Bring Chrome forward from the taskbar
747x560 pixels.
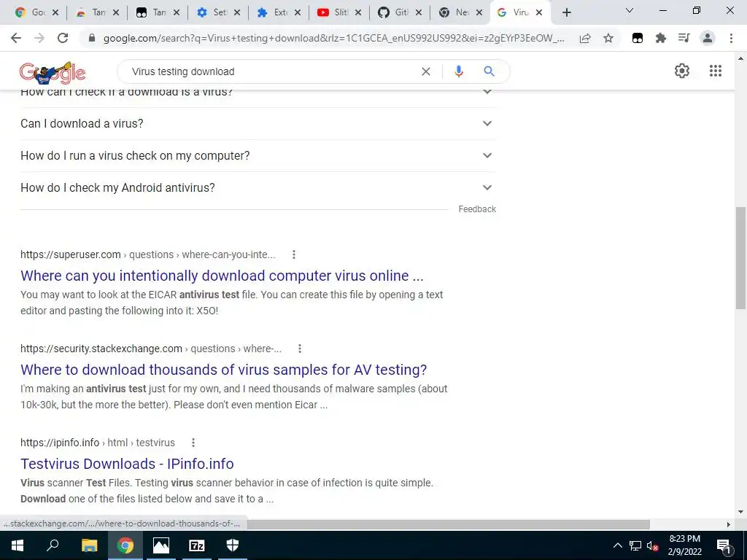point(125,545)
